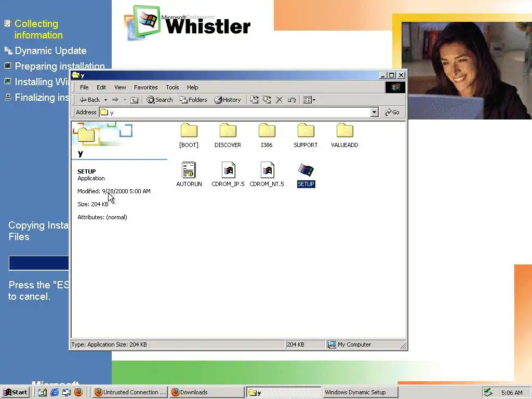The height and width of the screenshot is (399, 532).
Task: Select the CDROM_IP.5 file
Action: (x=228, y=175)
